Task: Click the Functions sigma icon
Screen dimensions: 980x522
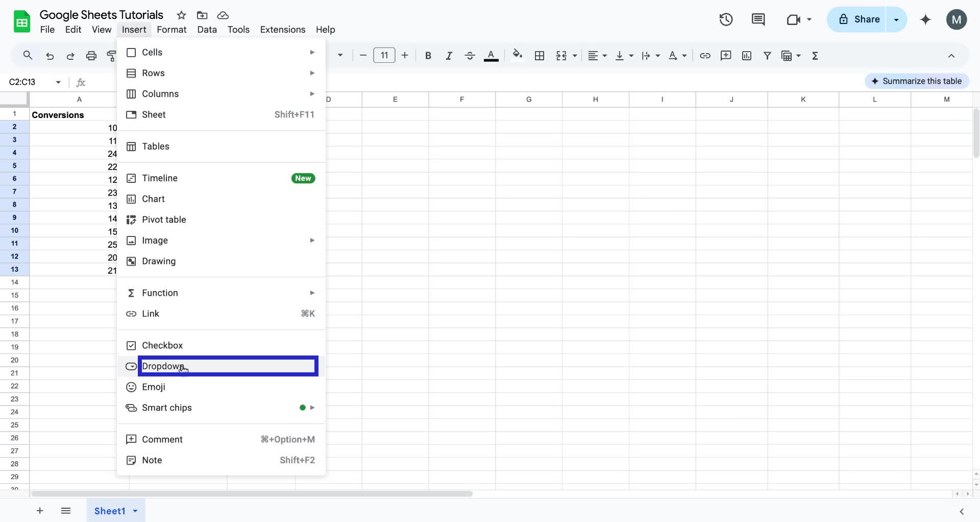Action: [x=815, y=56]
